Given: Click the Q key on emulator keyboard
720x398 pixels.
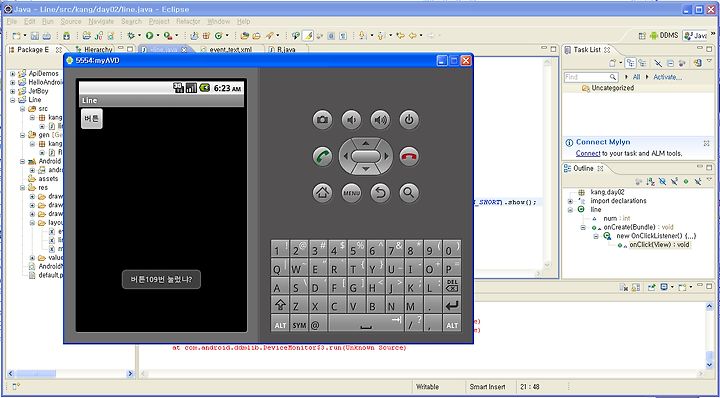Looking at the screenshot, I should click(280, 267).
